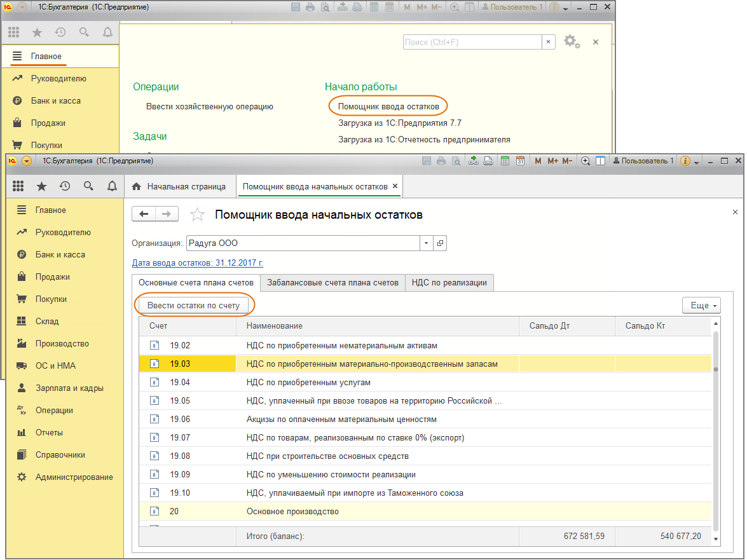Open calculator icon in front title bar
747x560 pixels.
505,161
